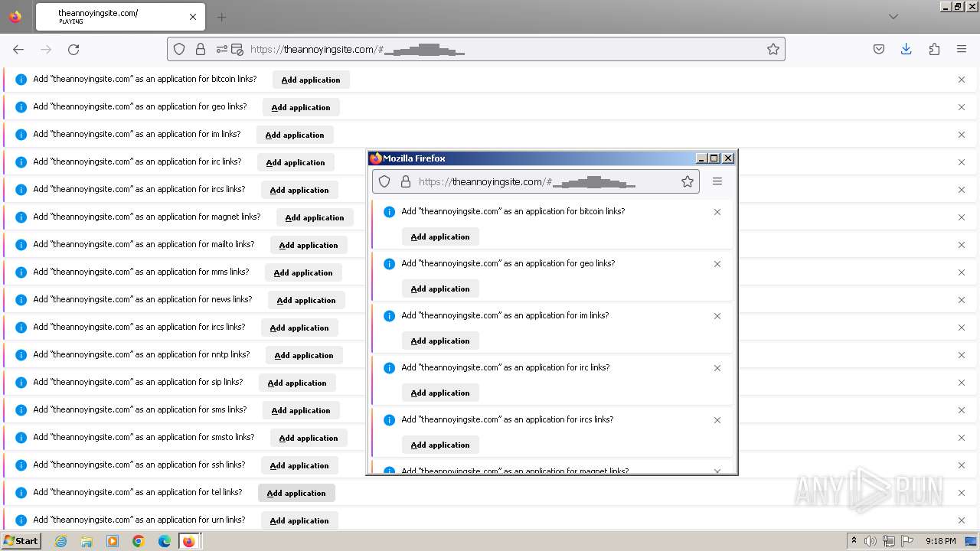This screenshot has width=980, height=551.
Task: Add application for geo links, main window
Action: click(301, 107)
